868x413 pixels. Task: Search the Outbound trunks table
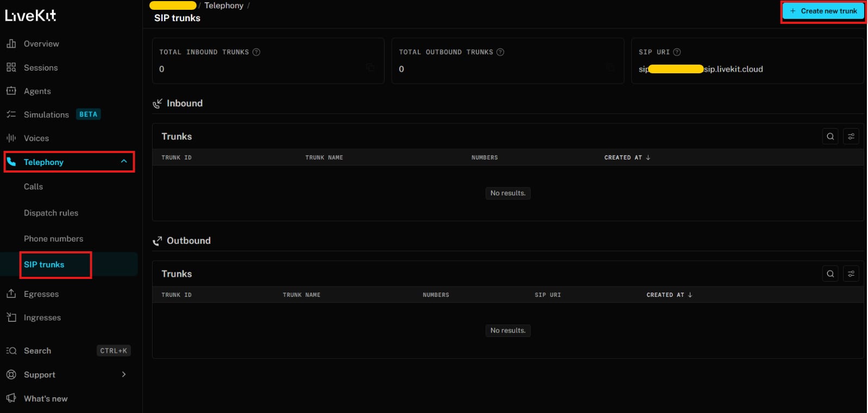pyautogui.click(x=830, y=274)
